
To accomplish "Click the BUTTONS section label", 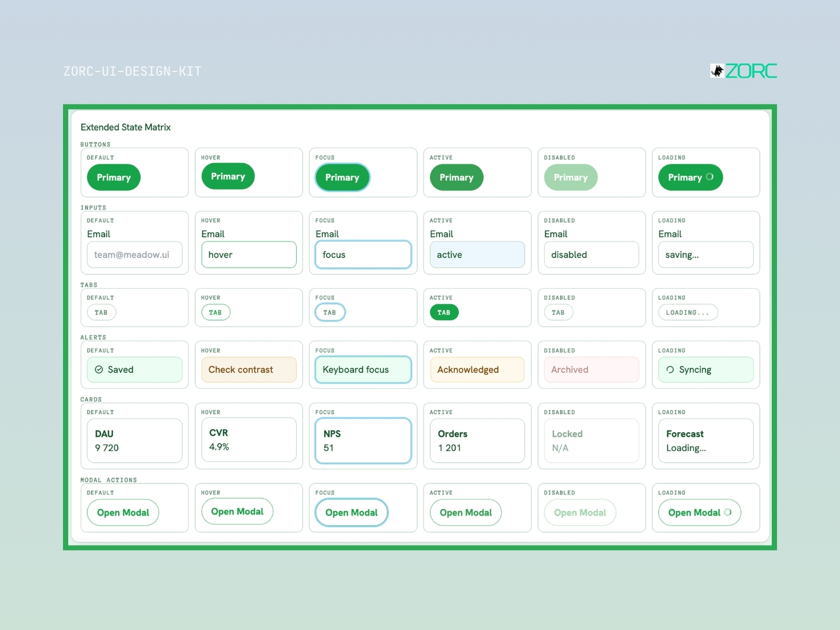I will coord(96,144).
